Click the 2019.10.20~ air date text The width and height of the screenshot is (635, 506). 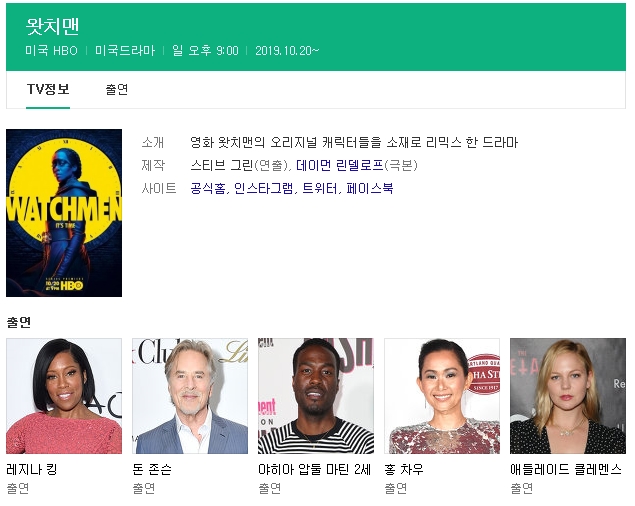(x=287, y=51)
